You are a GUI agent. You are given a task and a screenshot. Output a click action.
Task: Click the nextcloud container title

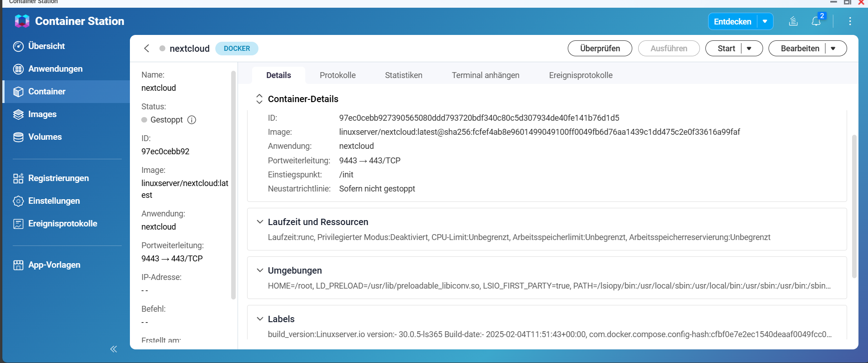[189, 49]
